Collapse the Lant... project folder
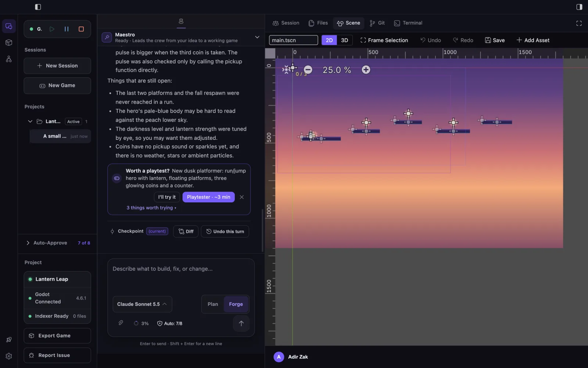This screenshot has width=588, height=368. (30, 121)
